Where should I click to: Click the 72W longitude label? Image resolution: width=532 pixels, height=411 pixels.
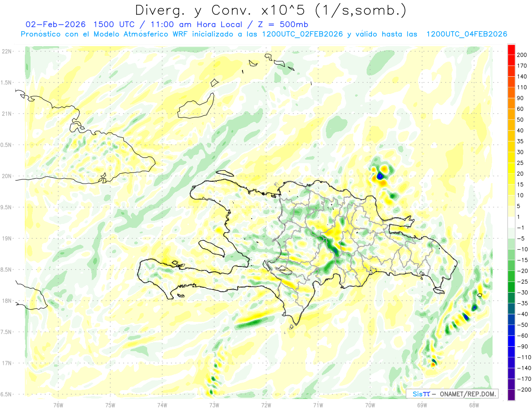pyautogui.click(x=266, y=405)
